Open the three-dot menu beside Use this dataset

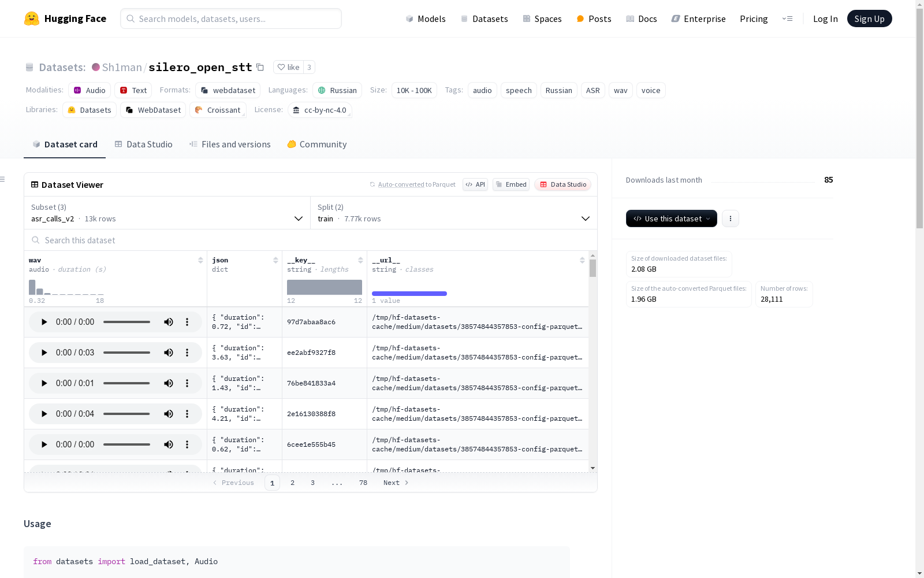coord(731,218)
